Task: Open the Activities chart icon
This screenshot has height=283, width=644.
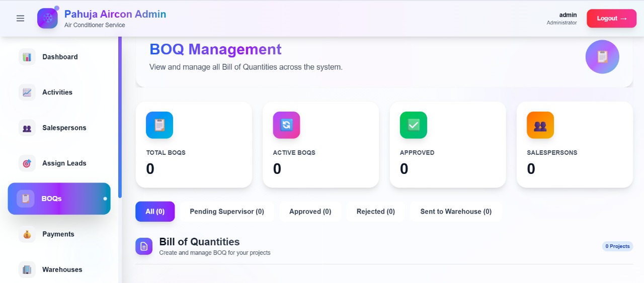Action: tap(27, 92)
